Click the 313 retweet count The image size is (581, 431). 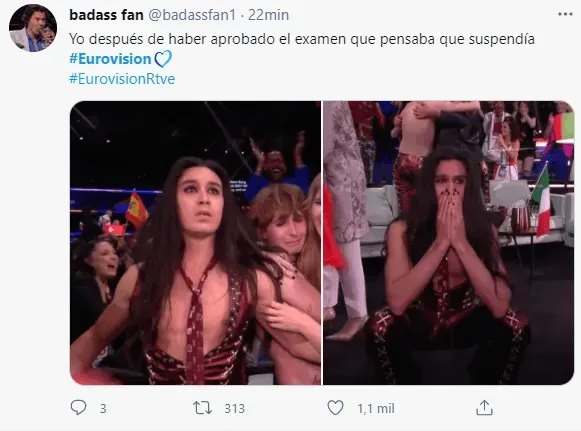[x=235, y=408]
